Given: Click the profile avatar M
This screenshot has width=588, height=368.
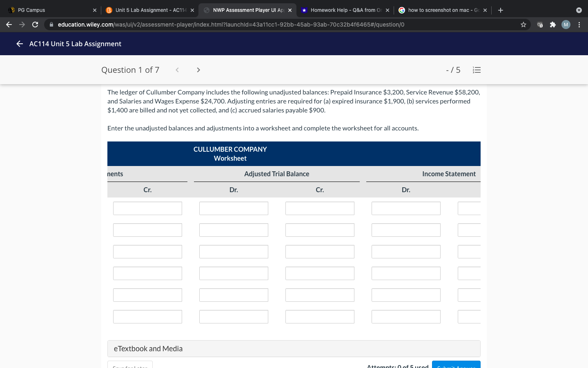Looking at the screenshot, I should click(x=566, y=25).
